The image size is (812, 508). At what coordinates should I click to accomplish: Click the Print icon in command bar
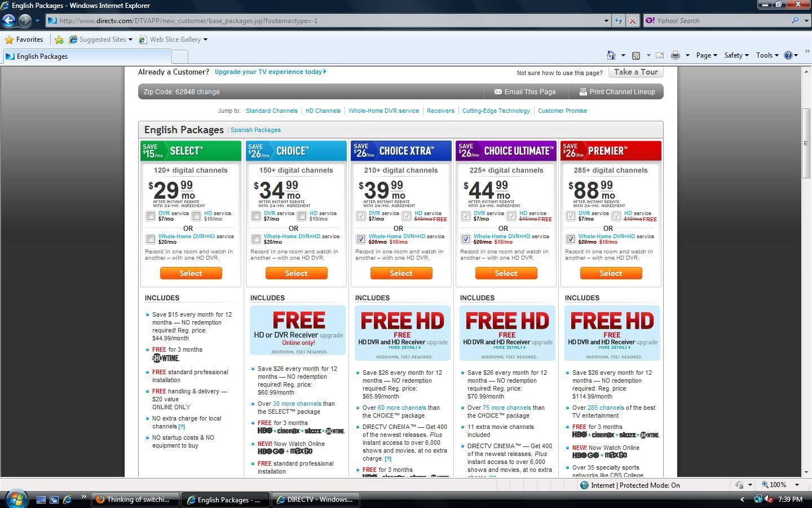point(675,55)
